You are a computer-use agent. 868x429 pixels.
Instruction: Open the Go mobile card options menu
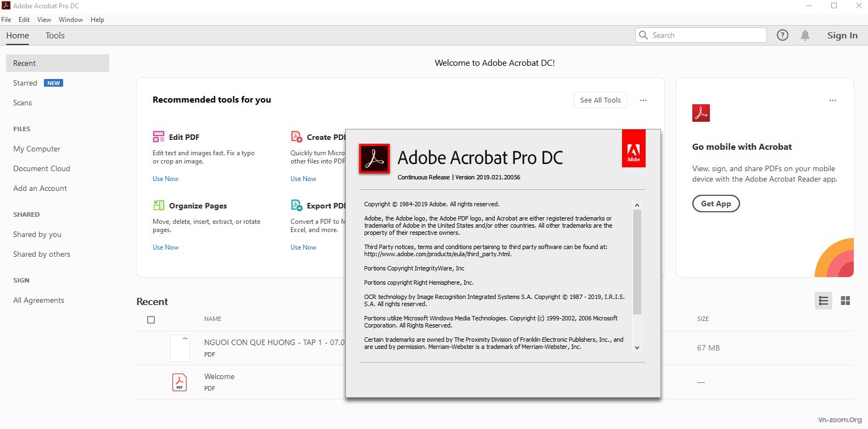832,100
